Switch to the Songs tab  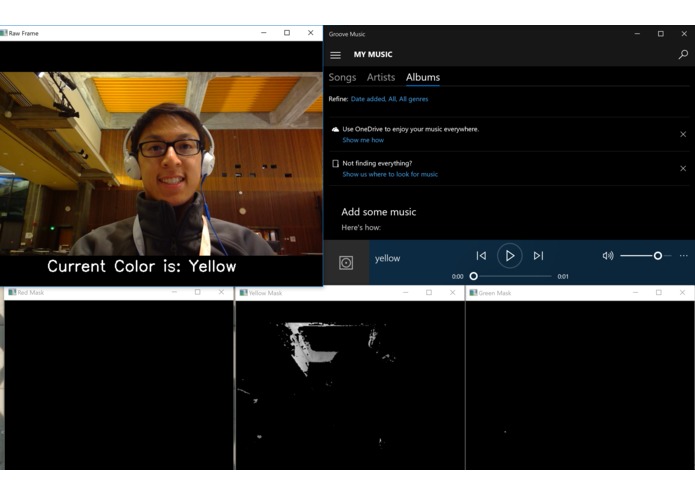(x=342, y=77)
